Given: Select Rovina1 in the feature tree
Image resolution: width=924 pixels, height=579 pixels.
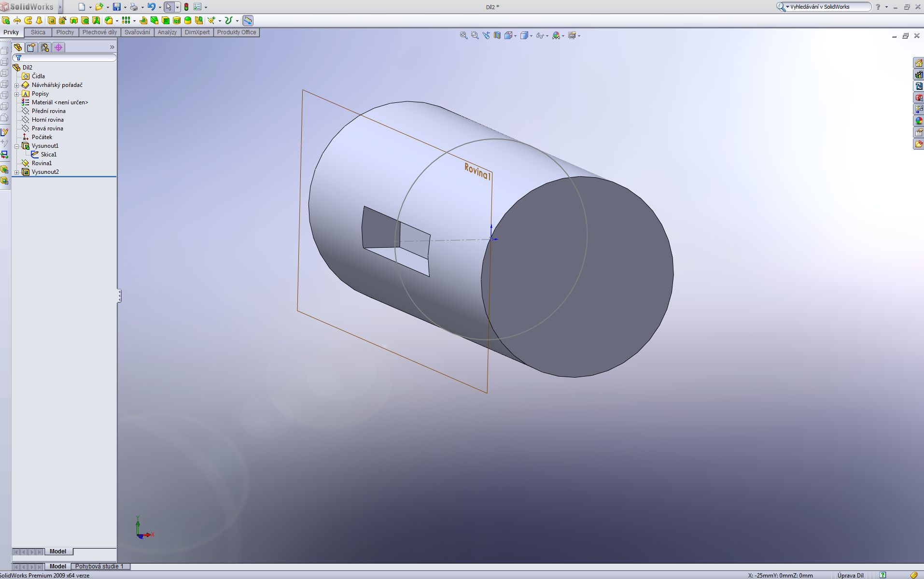Looking at the screenshot, I should tap(42, 163).
